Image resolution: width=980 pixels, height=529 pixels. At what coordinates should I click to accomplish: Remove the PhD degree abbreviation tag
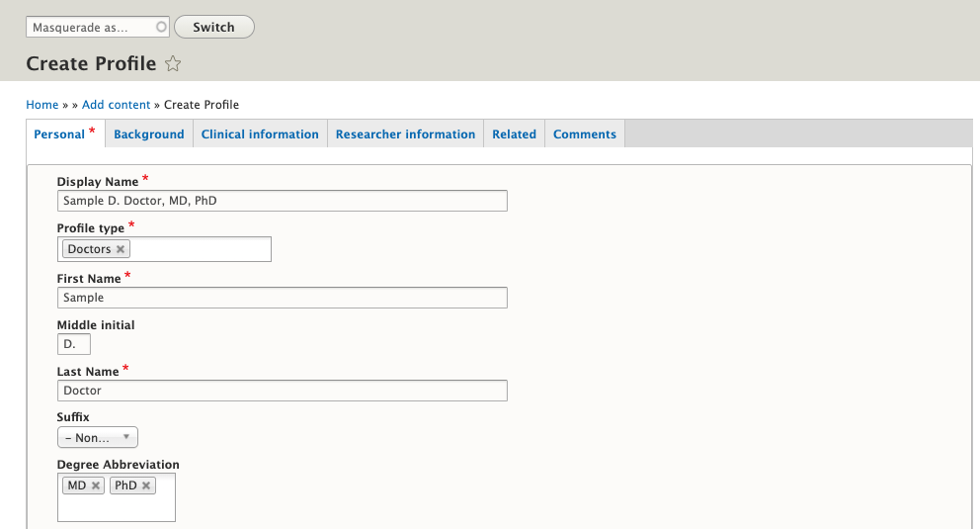tap(146, 485)
